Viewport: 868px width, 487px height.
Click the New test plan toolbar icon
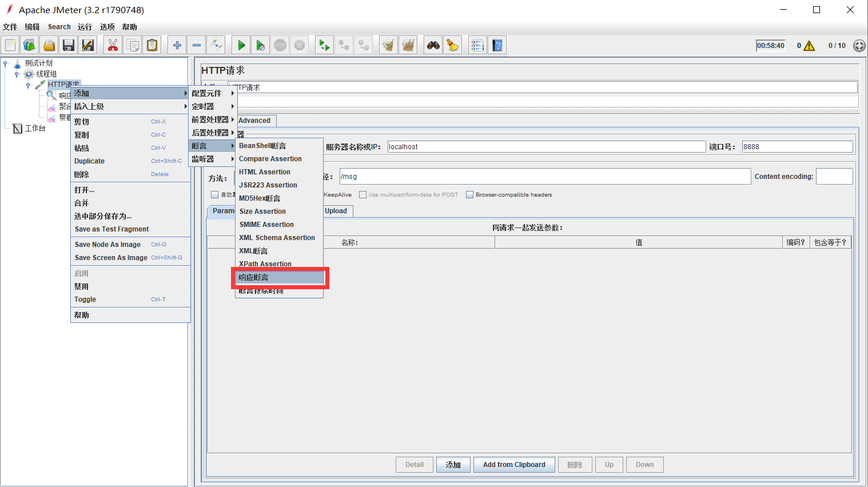point(10,45)
